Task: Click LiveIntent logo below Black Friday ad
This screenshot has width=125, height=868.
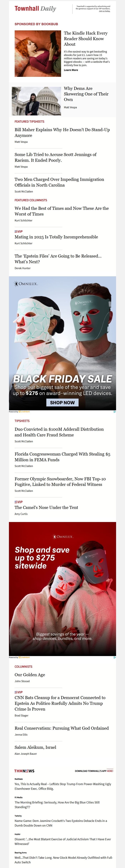Action: (24, 411)
